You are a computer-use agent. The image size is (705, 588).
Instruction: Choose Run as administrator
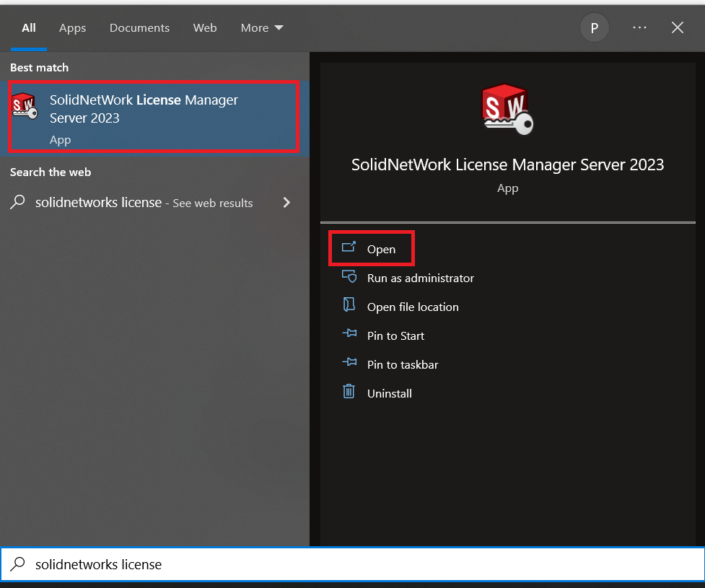[421, 278]
